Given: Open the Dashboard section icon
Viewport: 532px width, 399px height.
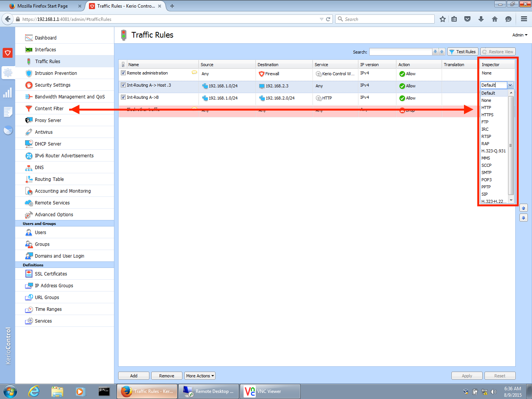Looking at the screenshot, I should coord(29,38).
